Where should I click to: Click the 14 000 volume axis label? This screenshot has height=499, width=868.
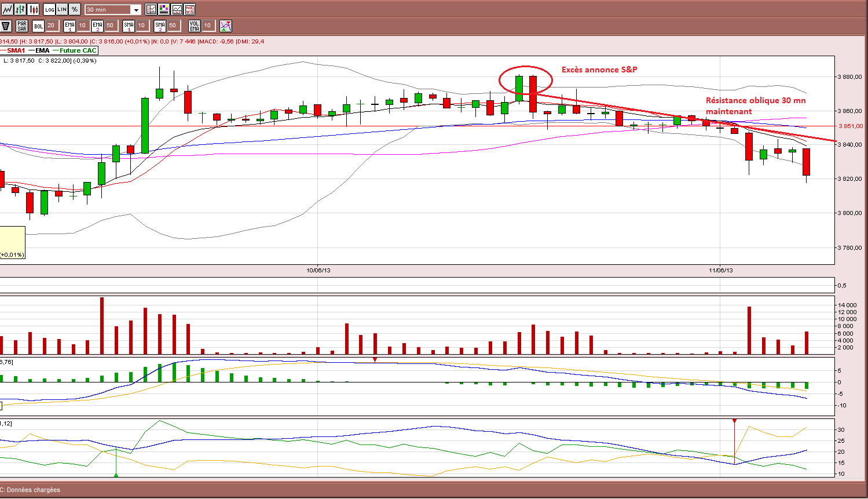click(847, 305)
